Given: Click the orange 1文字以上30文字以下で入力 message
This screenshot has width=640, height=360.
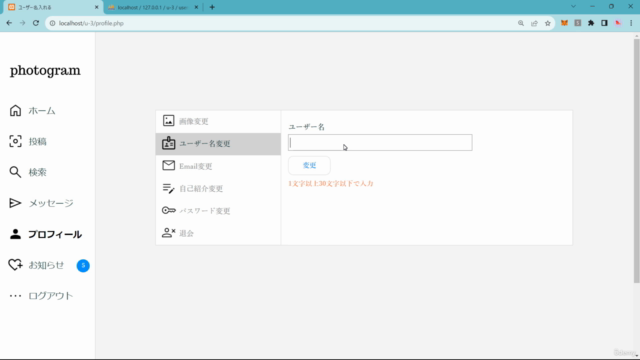Looking at the screenshot, I should coord(331,183).
